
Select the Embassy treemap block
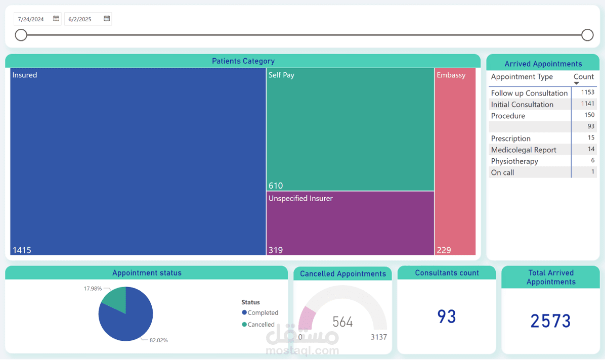[455, 162]
